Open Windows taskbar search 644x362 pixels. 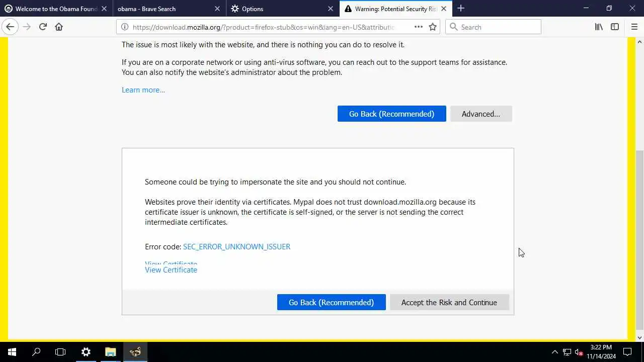tap(36, 352)
